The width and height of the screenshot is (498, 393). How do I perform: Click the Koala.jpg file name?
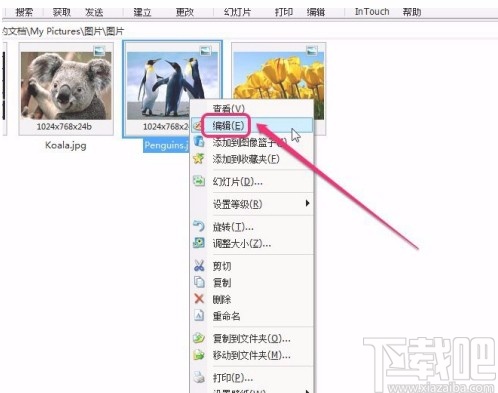pos(66,145)
